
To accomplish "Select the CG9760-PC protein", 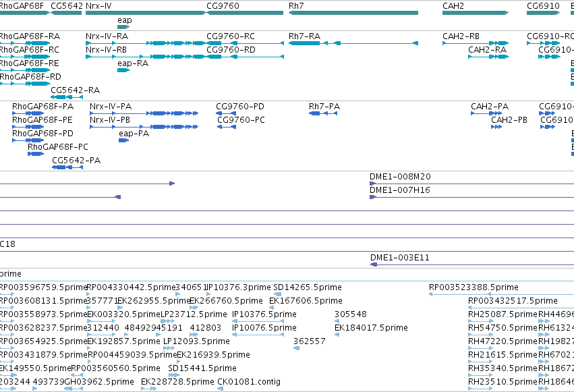I will pos(227,127).
